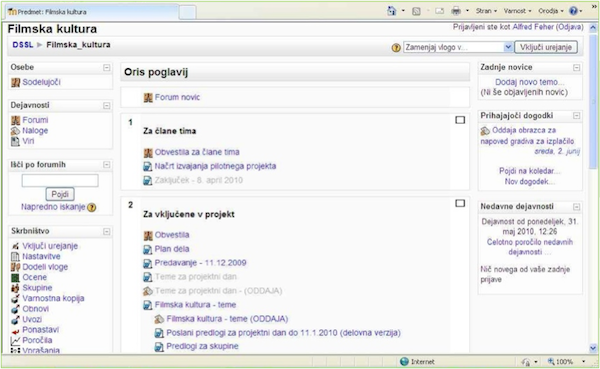
Task: Click the browser Help question icon
Action: [573, 11]
